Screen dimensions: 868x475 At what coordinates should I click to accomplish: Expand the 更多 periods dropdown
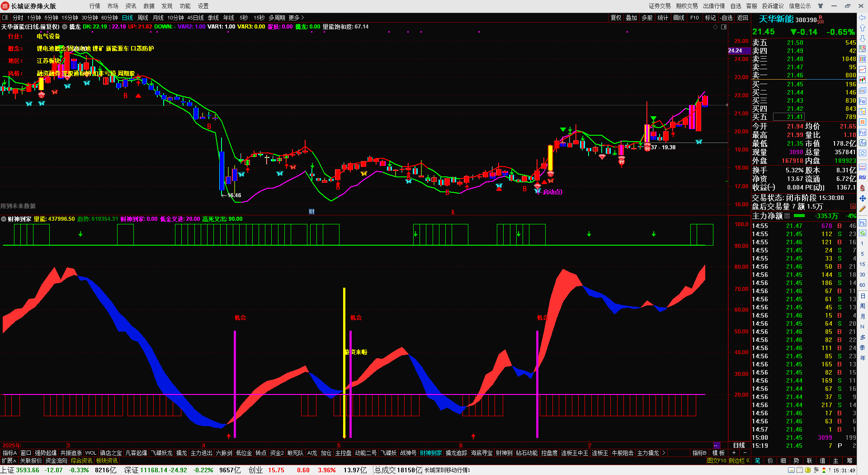coord(296,18)
